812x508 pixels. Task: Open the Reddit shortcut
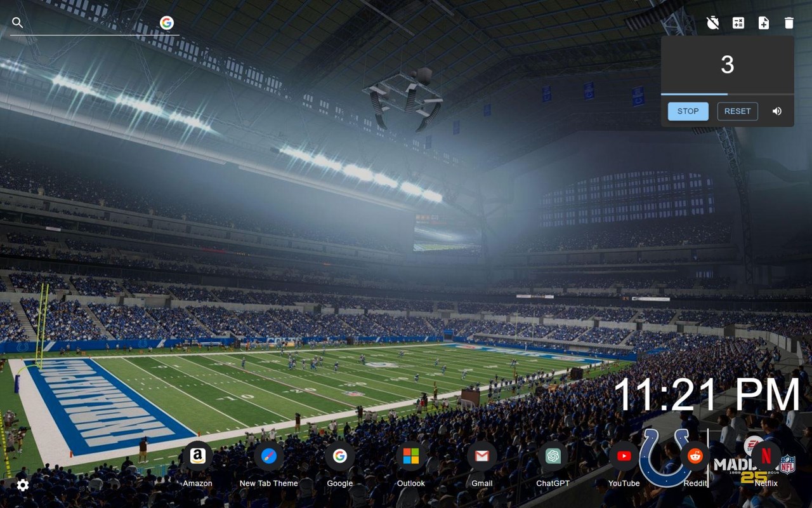pyautogui.click(x=695, y=464)
